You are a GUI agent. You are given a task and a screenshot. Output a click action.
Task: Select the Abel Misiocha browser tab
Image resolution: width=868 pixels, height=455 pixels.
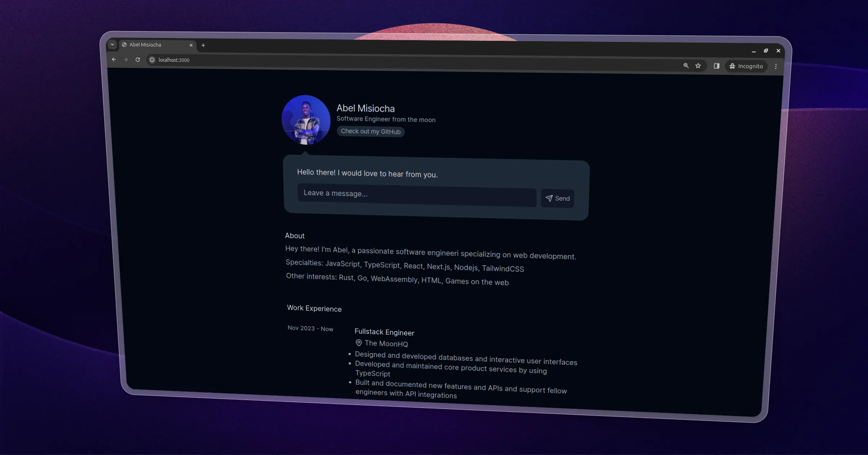tap(157, 45)
